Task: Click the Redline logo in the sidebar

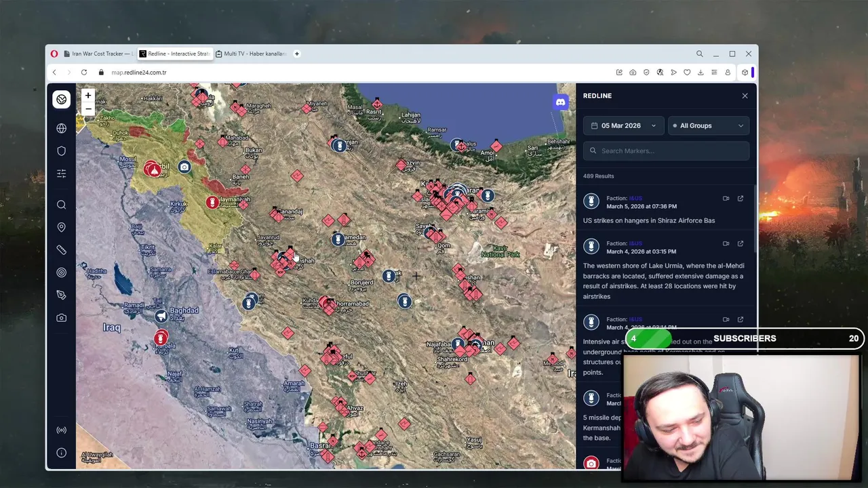Action: click(61, 100)
